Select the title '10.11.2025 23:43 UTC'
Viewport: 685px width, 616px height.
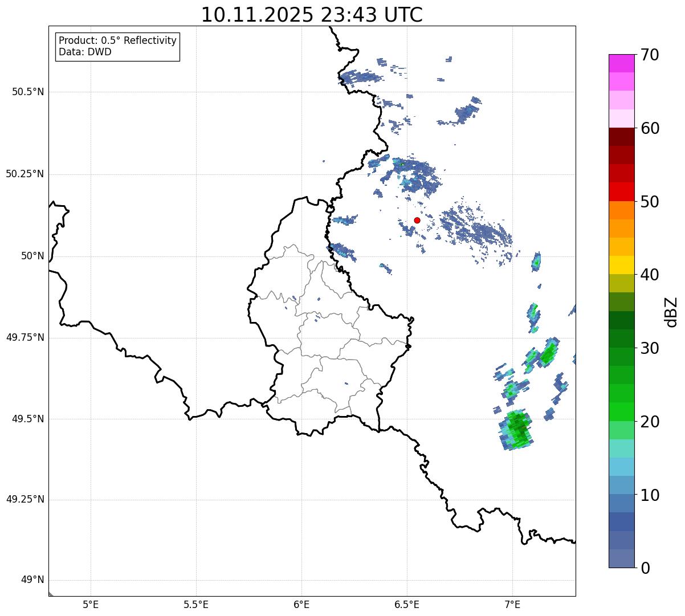[312, 15]
